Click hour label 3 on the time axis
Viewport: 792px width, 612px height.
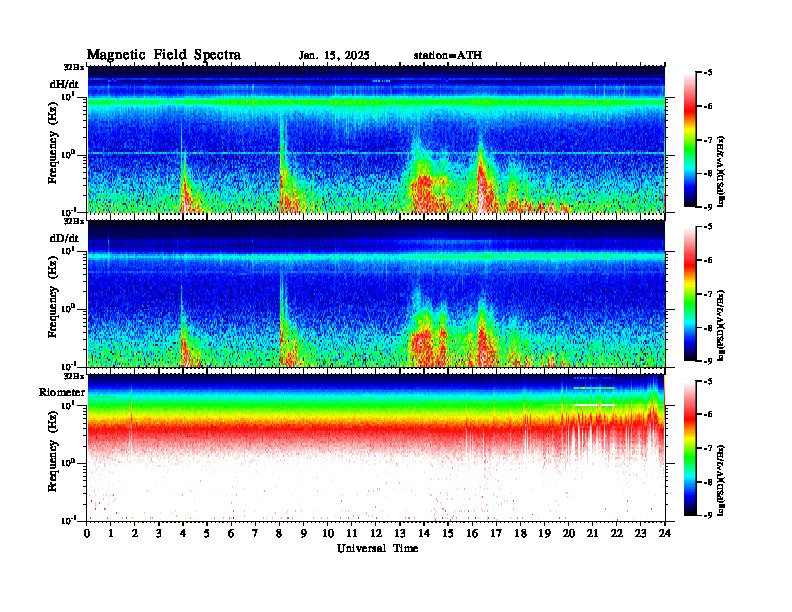pos(159,533)
